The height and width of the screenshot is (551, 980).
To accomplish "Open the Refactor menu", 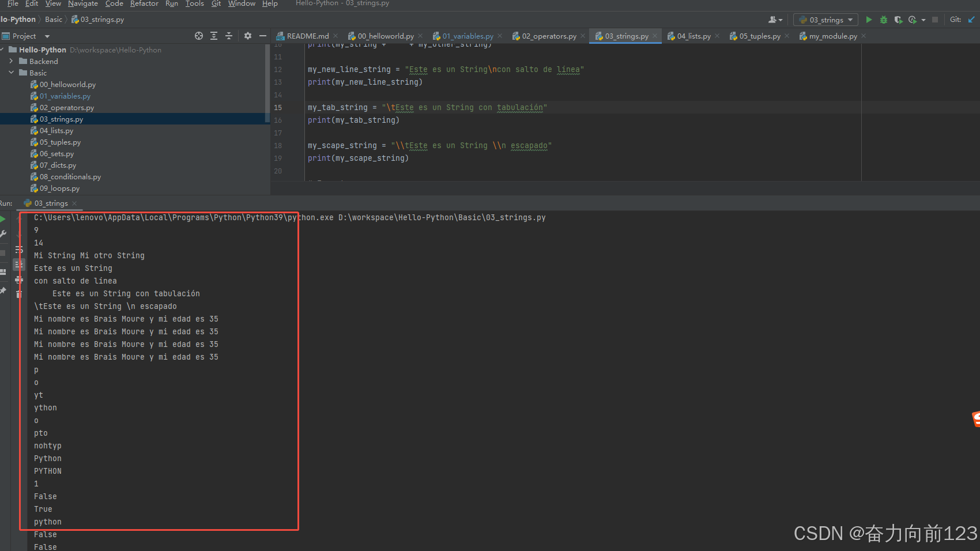I will (144, 3).
